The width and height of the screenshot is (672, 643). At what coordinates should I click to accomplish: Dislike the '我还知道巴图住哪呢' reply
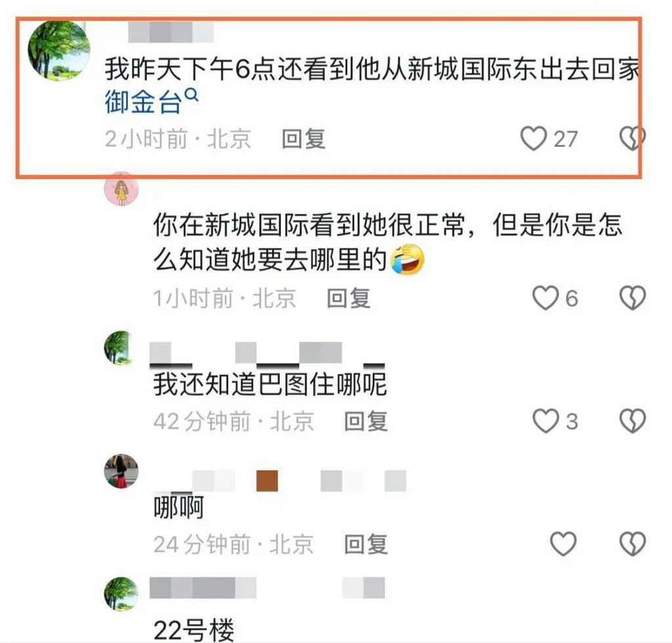coord(633,421)
